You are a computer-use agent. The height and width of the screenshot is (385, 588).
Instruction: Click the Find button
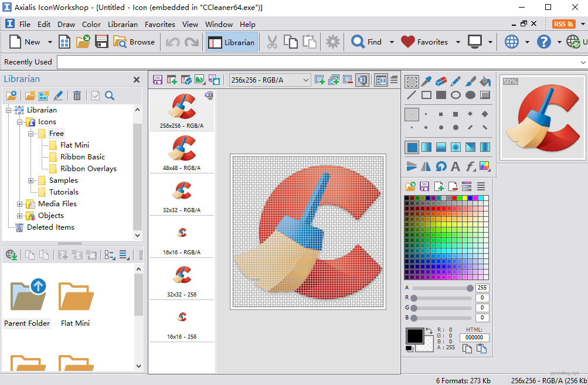[x=366, y=42]
